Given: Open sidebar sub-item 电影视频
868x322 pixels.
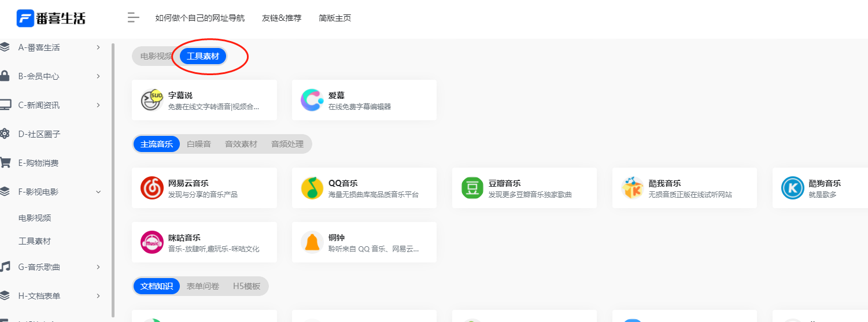Looking at the screenshot, I should 35,218.
